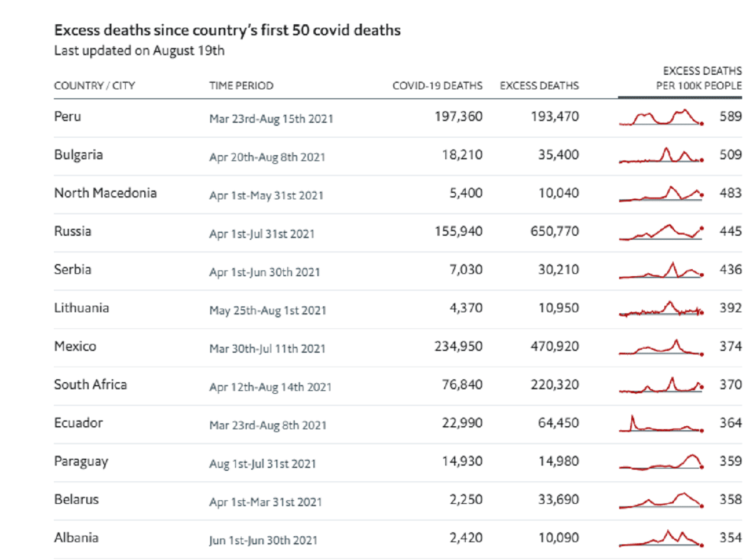The width and height of the screenshot is (753, 560).
Task: Click Peru's 589 per 100k value
Action: tap(730, 116)
